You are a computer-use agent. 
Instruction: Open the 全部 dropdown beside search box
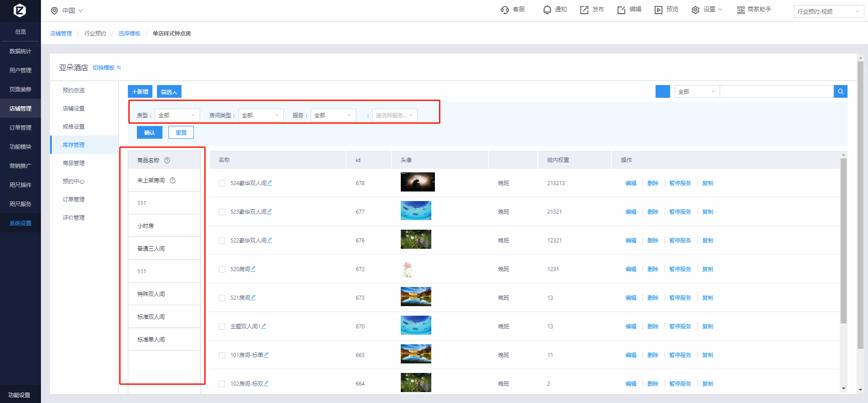point(697,91)
